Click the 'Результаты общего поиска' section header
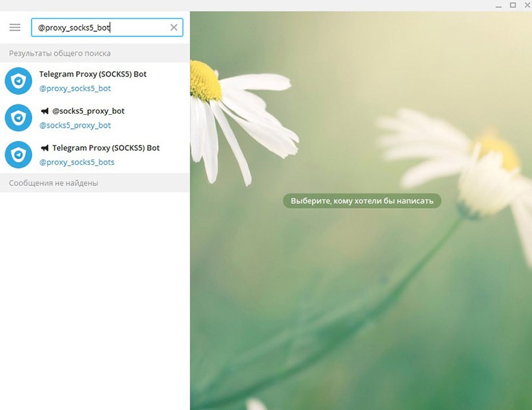The image size is (532, 410). pos(60,53)
